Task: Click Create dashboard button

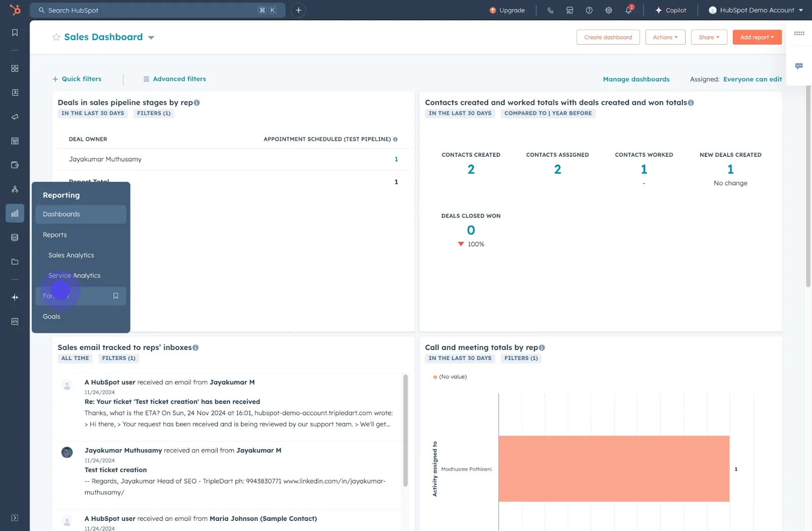Action: pyautogui.click(x=608, y=37)
